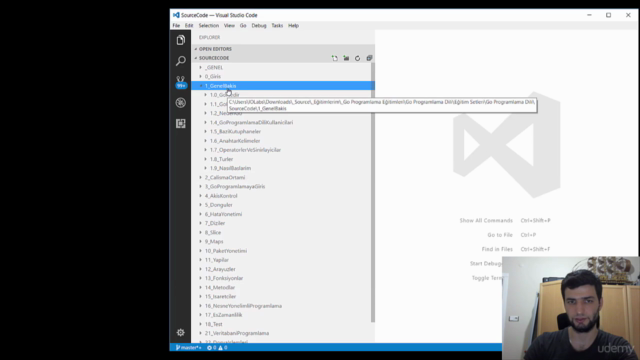Viewport: 640px width, 360px height.
Task: Expand the 1.7_OperatorlerVeSinirlayicilar folder
Action: [x=283, y=150]
